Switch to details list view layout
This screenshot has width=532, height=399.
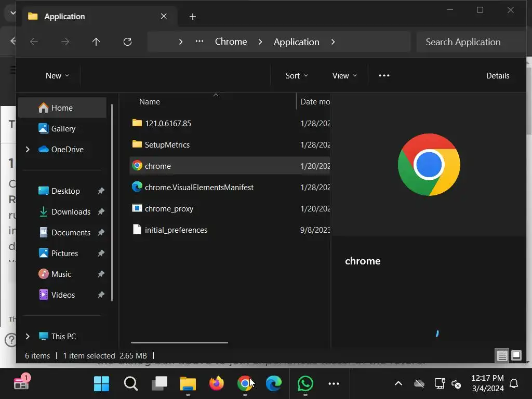[x=502, y=355]
